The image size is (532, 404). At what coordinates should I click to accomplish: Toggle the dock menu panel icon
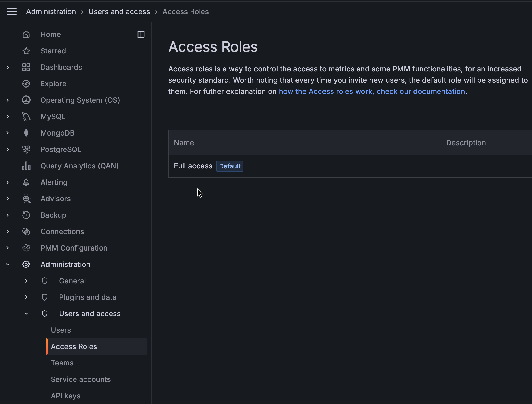[x=141, y=34]
